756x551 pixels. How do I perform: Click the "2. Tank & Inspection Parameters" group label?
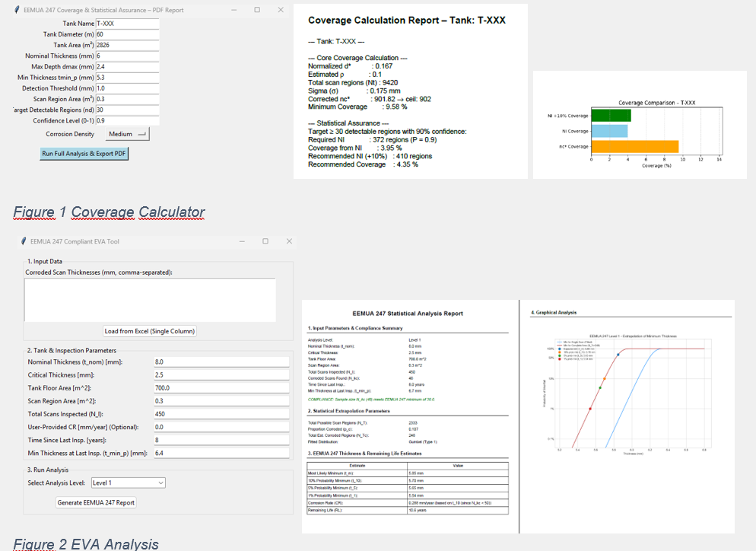(x=71, y=351)
